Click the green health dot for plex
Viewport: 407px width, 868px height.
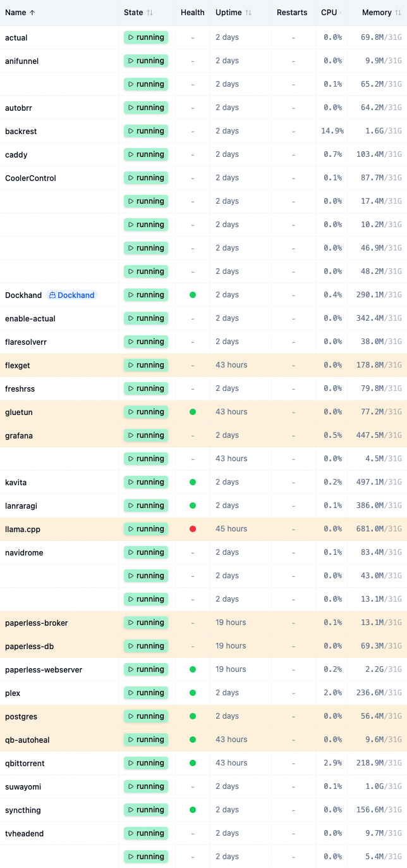point(193,693)
